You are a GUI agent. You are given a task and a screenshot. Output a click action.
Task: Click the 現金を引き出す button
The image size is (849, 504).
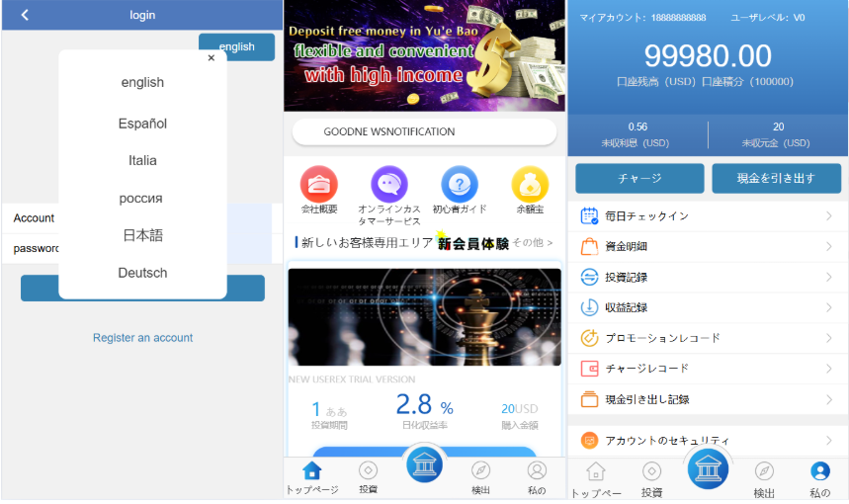pyautogui.click(x=776, y=178)
